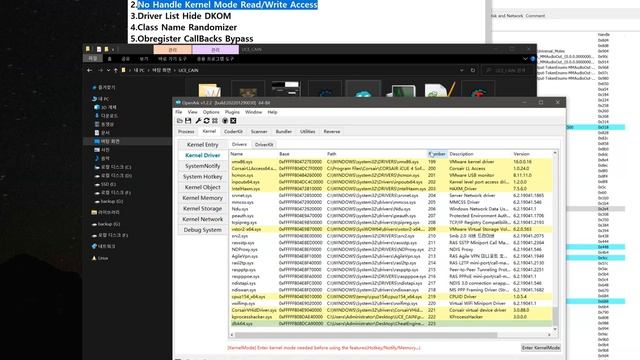Open the address bar dropdown in File Explorer
Viewport: 640px width, 360px height.
(x=462, y=70)
